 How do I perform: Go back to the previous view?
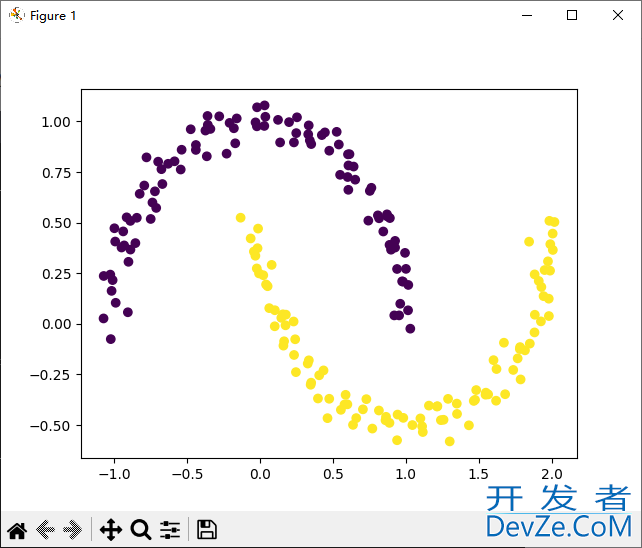(44, 530)
